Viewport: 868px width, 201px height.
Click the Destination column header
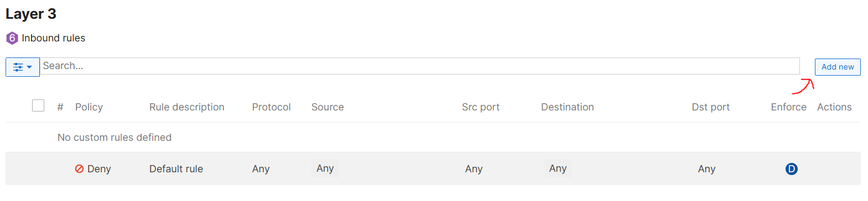pyautogui.click(x=568, y=107)
